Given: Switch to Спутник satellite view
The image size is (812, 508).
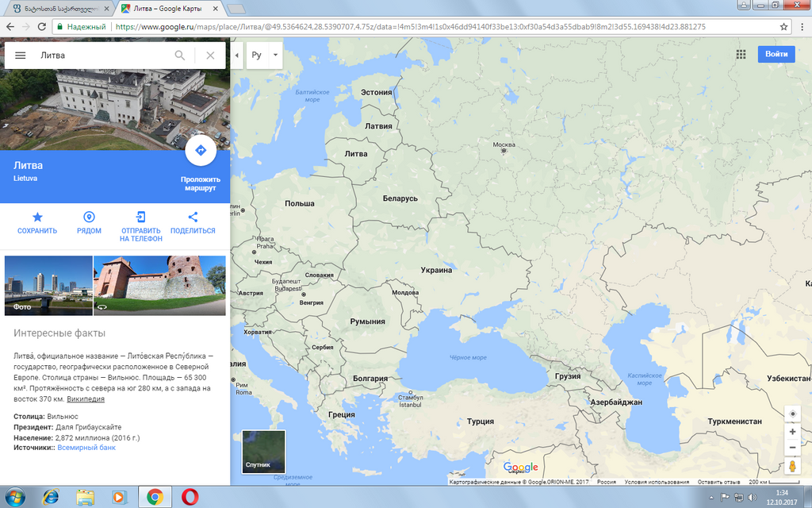Looking at the screenshot, I should tap(263, 452).
